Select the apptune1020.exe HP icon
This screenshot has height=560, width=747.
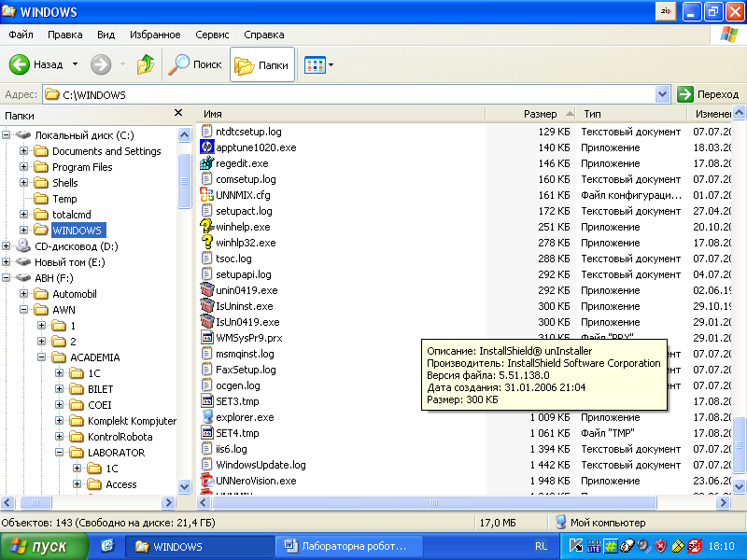coord(206,147)
